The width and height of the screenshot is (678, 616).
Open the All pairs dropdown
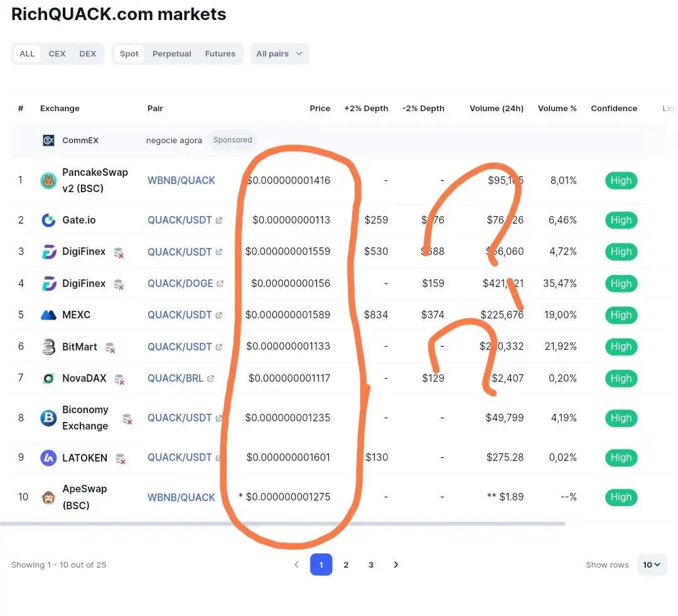[x=280, y=53]
